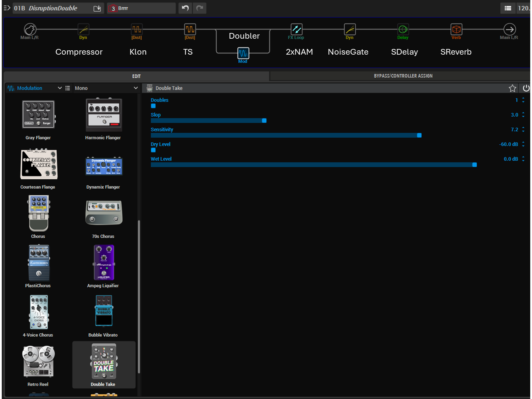Toggle Double Take bypass power button
Viewport: 532px width, 399px height.
tap(526, 88)
